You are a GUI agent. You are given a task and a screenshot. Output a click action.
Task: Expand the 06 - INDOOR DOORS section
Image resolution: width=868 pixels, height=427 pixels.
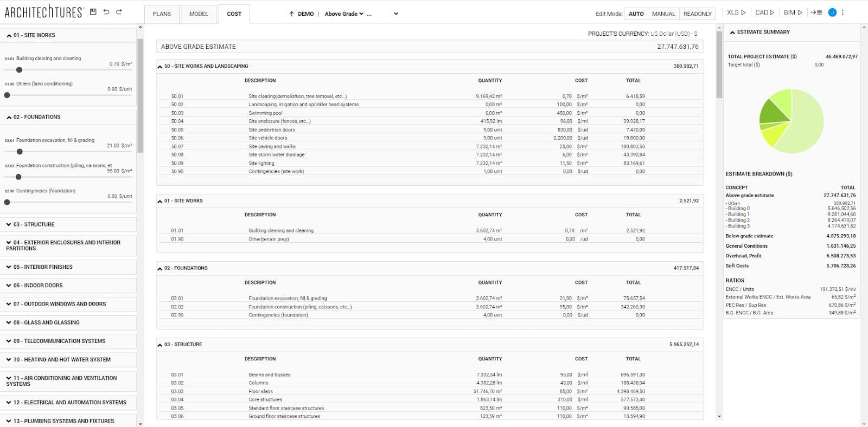68,286
